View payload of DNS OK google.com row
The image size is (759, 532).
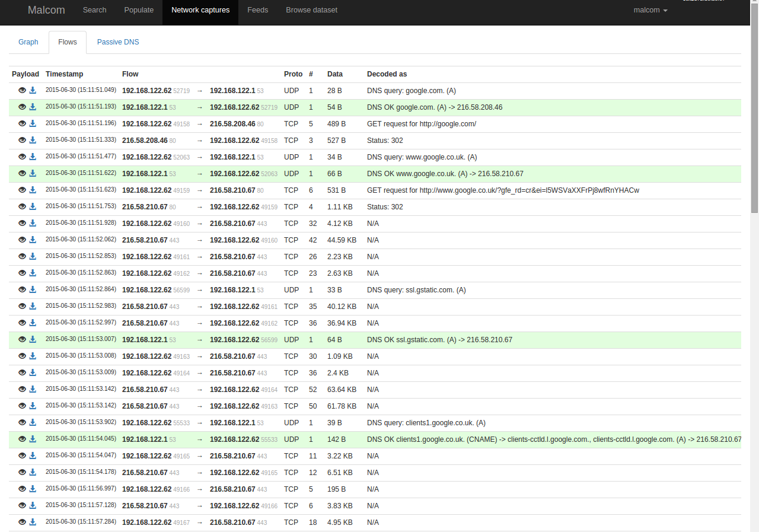[22, 107]
